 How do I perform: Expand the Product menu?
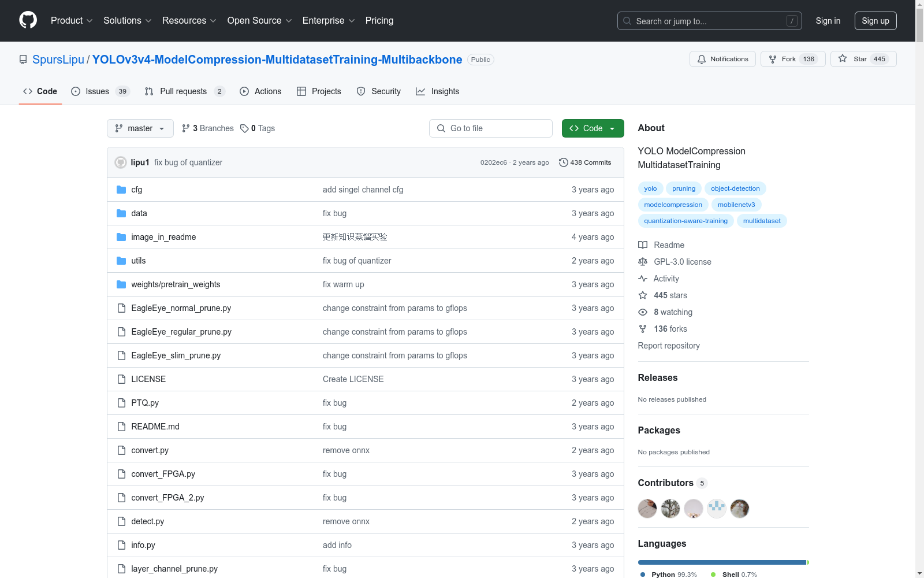tap(72, 21)
